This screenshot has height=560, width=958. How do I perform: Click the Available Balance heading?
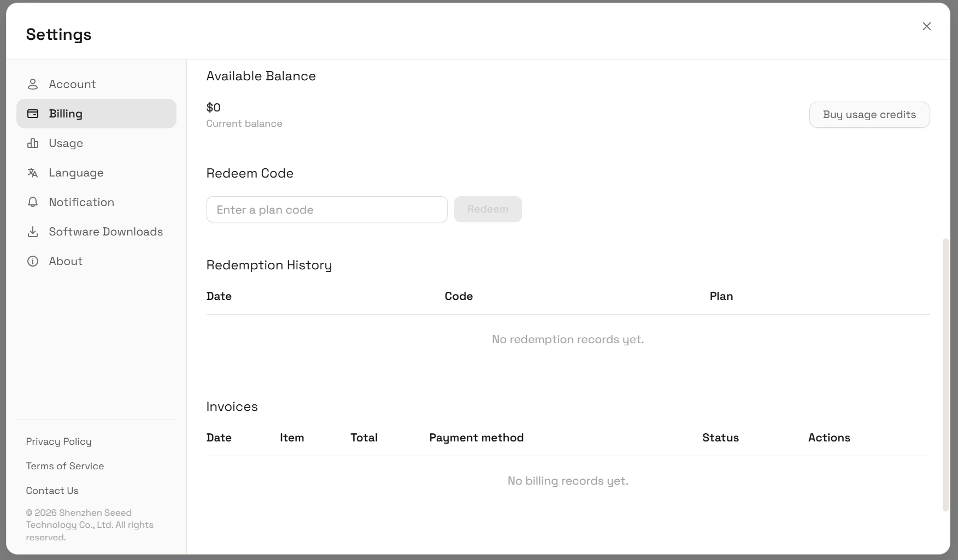point(261,76)
